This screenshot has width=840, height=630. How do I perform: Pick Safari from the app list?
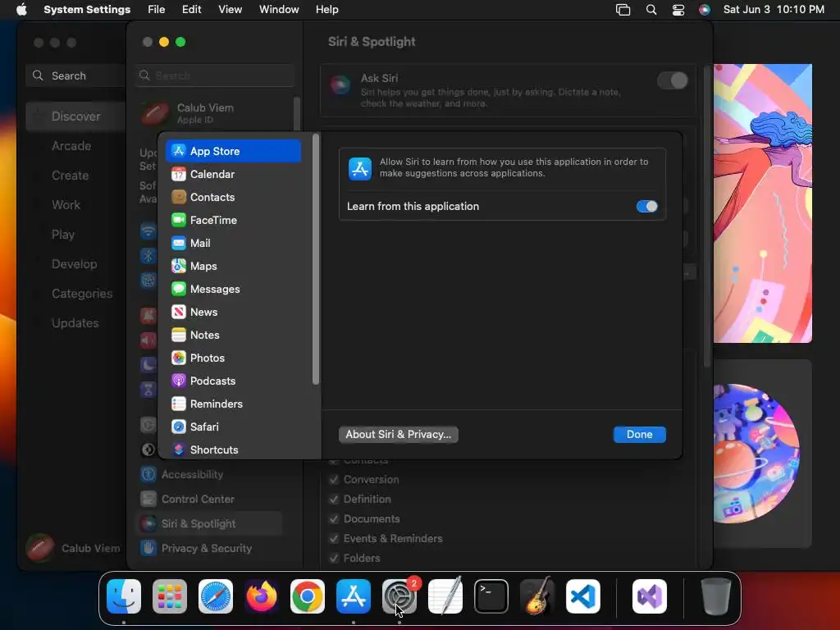[x=233, y=427]
